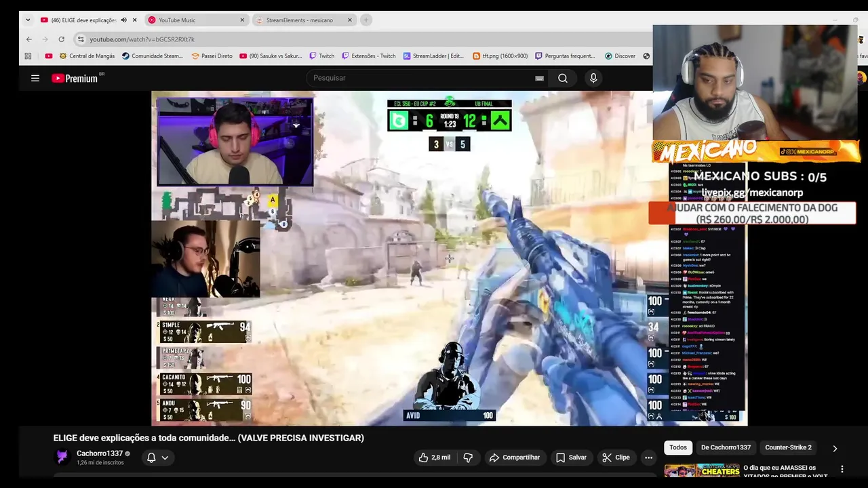Screen dimensions: 868x488
Task: Open Cachorro1337 channel avatar
Action: 62,457
